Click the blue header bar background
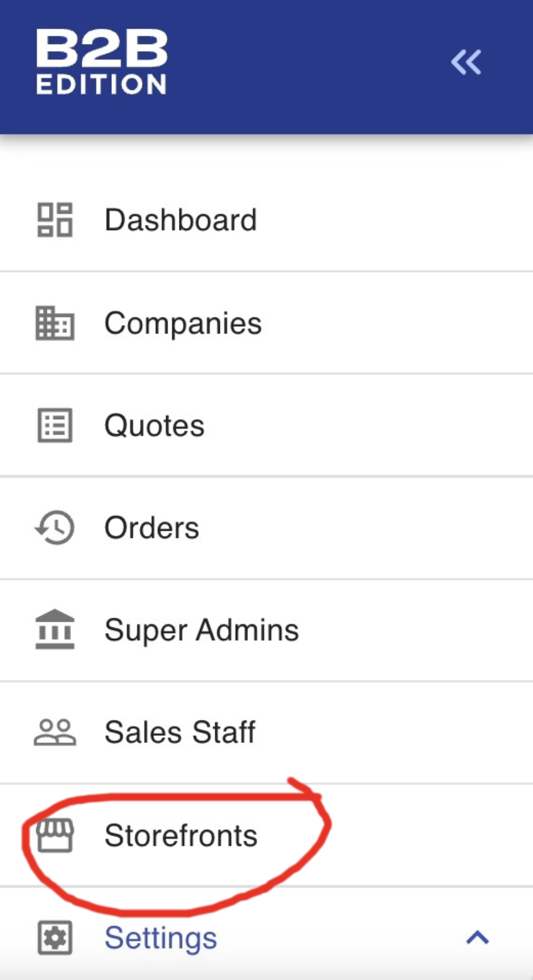533x980 pixels. click(307, 64)
